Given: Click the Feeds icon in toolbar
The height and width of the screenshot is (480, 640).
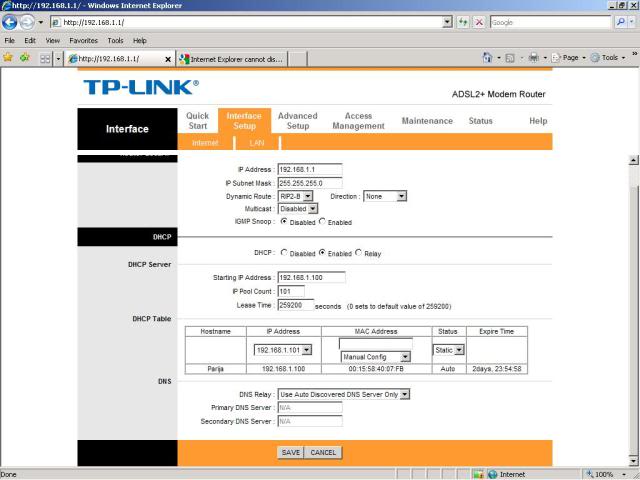Looking at the screenshot, I should coord(510,58).
